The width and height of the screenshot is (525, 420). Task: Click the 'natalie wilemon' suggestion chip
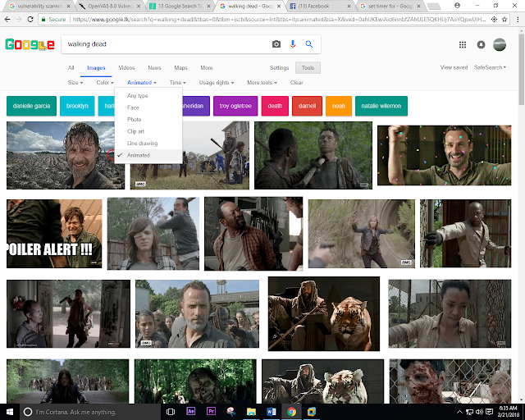(x=381, y=106)
